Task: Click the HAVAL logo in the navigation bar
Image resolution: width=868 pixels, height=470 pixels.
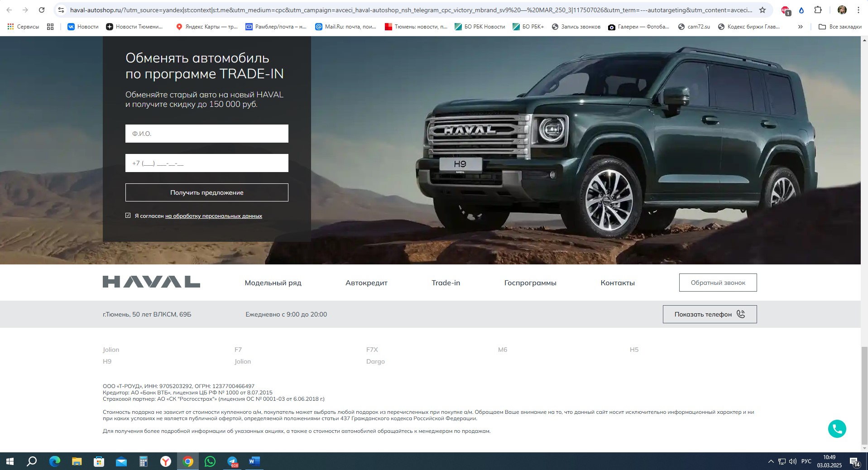Action: [x=151, y=282]
